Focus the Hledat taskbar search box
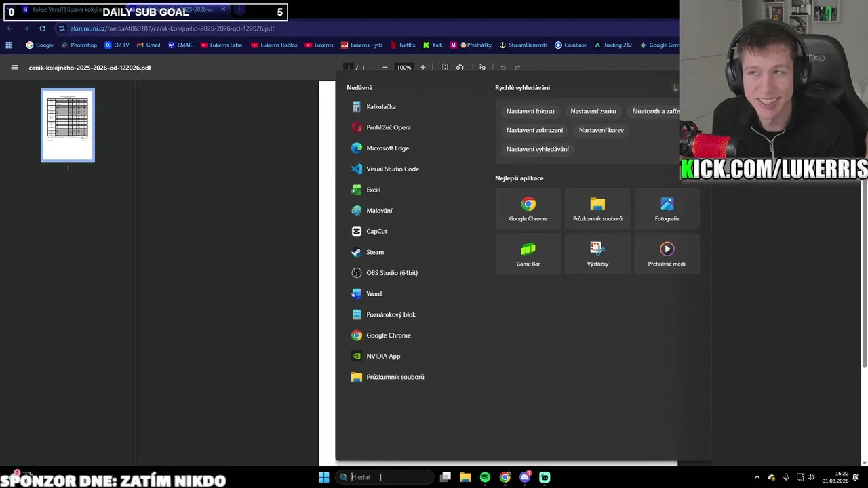This screenshot has width=868, height=488. (385, 477)
